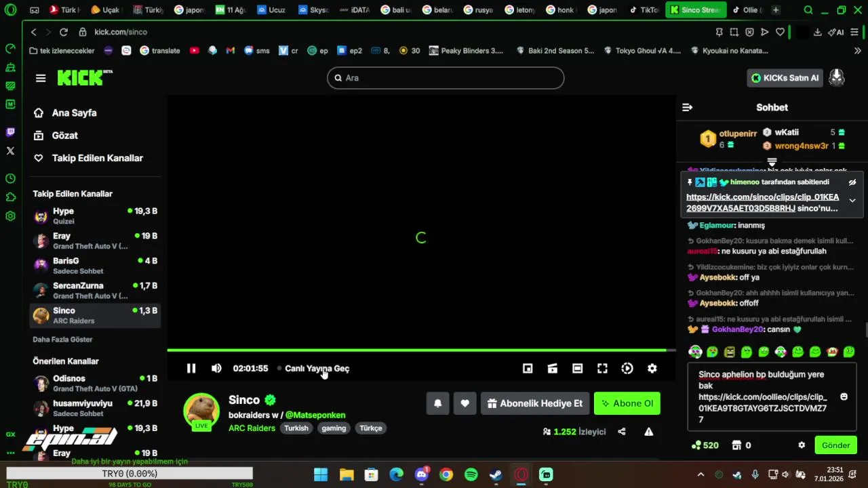Show more bookmarks chevron

(x=857, y=50)
